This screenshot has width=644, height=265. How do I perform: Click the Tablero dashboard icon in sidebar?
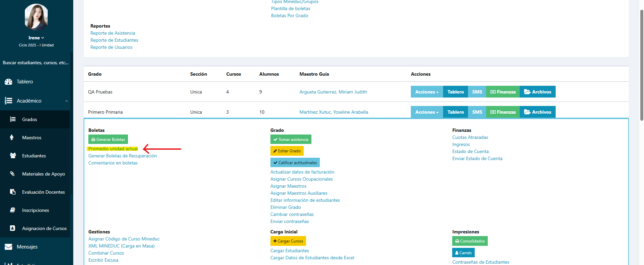click(x=8, y=82)
